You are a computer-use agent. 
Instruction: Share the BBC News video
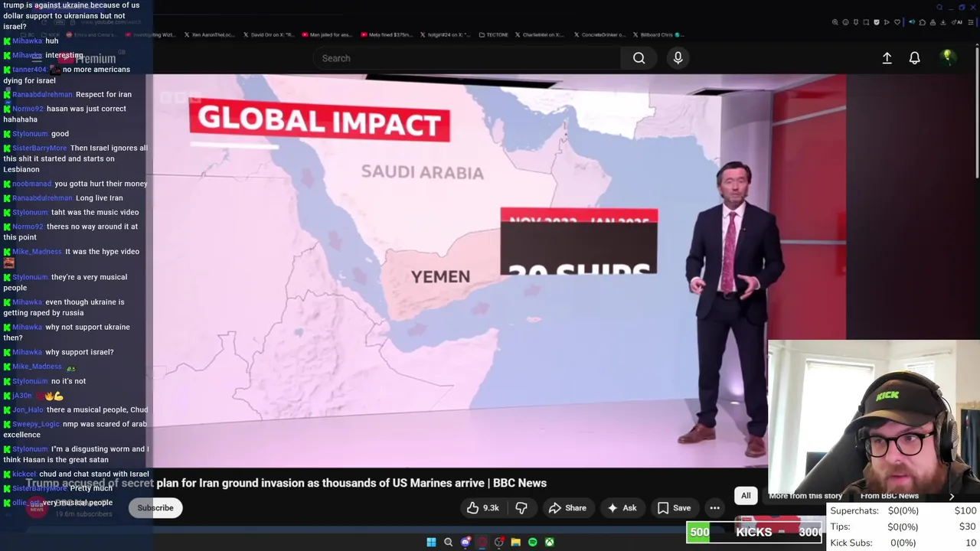(x=567, y=507)
